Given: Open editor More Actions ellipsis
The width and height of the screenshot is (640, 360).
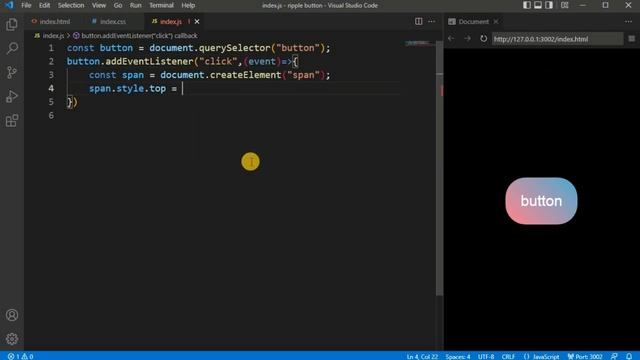Looking at the screenshot, I should pos(431,21).
